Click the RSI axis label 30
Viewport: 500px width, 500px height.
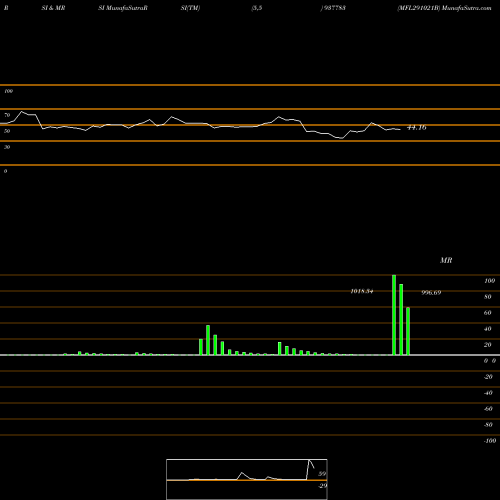tap(7, 147)
